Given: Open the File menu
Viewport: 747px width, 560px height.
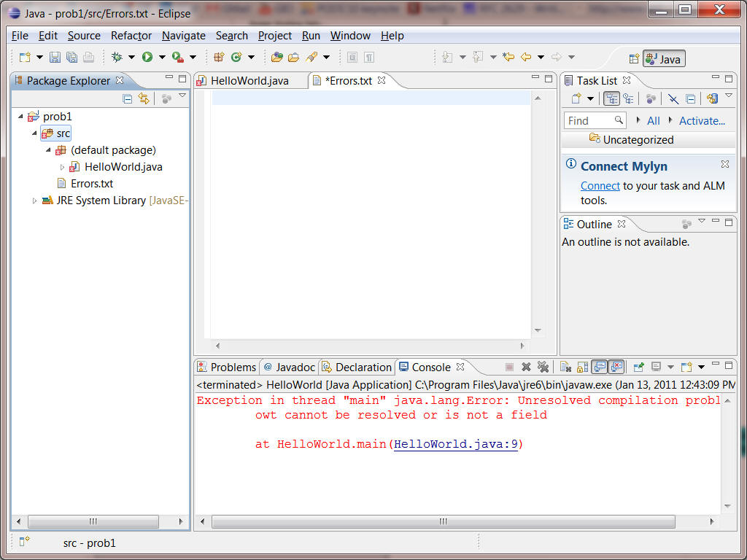Looking at the screenshot, I should pos(20,36).
